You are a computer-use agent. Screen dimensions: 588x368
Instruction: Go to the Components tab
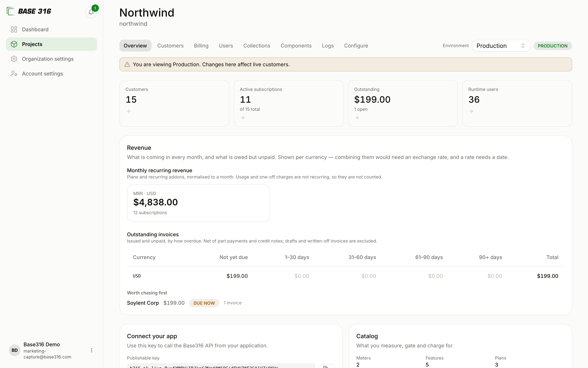click(296, 46)
